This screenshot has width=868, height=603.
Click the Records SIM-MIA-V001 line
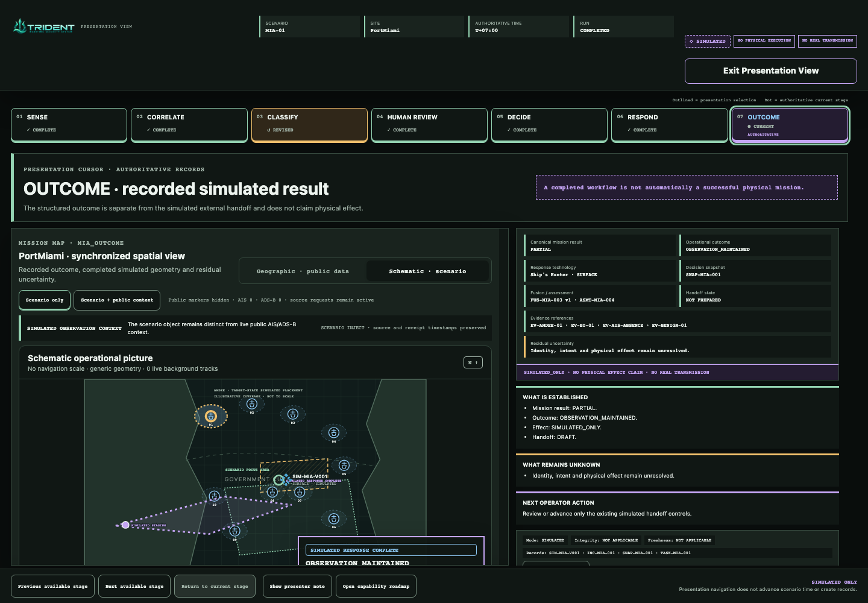[678, 553]
